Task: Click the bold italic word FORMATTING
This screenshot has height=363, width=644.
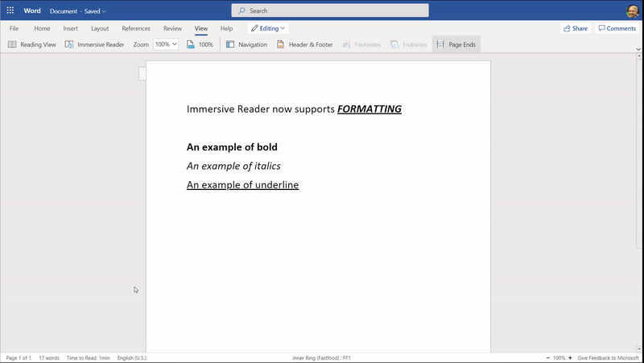Action: click(369, 109)
